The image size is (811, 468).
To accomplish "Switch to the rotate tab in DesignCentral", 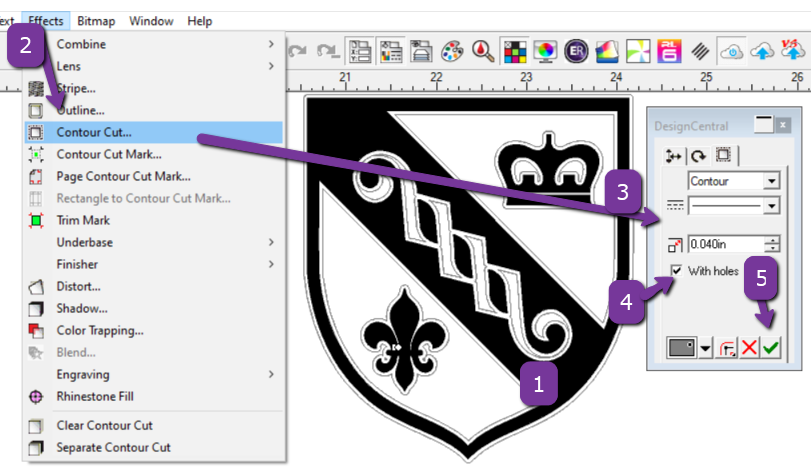I will [x=698, y=155].
